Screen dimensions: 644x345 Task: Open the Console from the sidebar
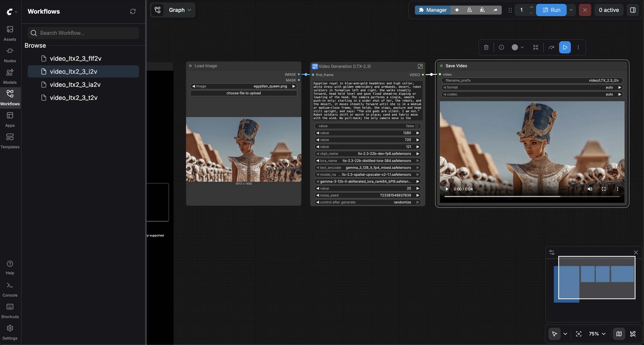point(10,289)
